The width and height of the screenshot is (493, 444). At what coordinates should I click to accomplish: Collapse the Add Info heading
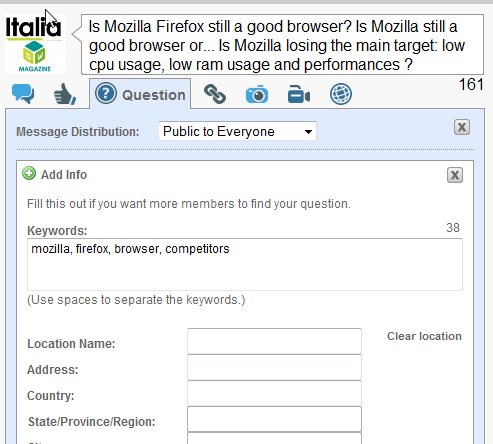[64, 175]
